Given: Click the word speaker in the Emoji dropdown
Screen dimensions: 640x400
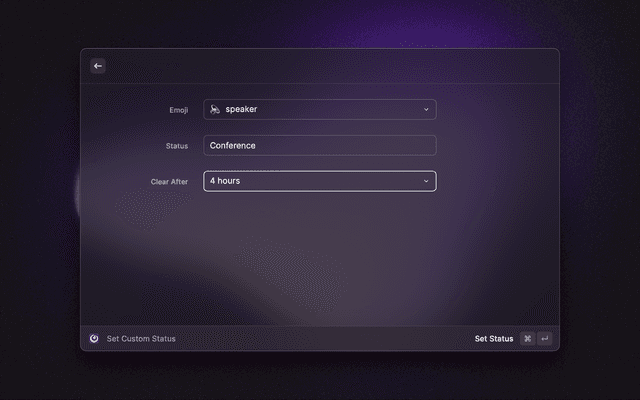Looking at the screenshot, I should click(241, 109).
